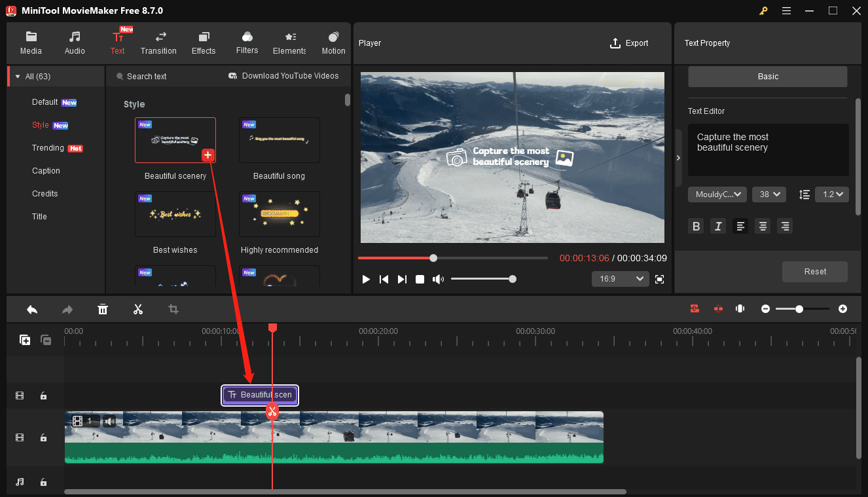Open the hamburger main menu
Image resolution: width=868 pixels, height=497 pixels.
[x=787, y=10]
